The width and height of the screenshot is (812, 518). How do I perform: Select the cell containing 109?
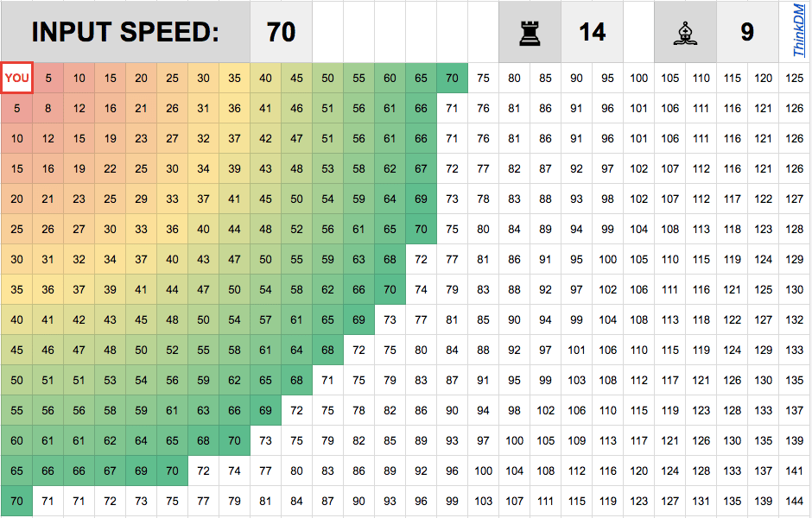[x=577, y=440]
